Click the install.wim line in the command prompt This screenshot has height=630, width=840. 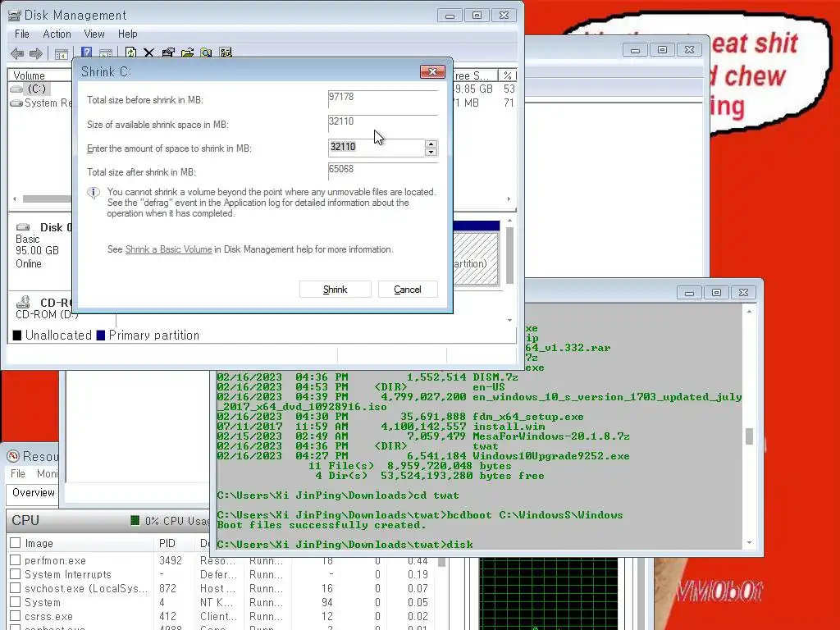[381, 427]
